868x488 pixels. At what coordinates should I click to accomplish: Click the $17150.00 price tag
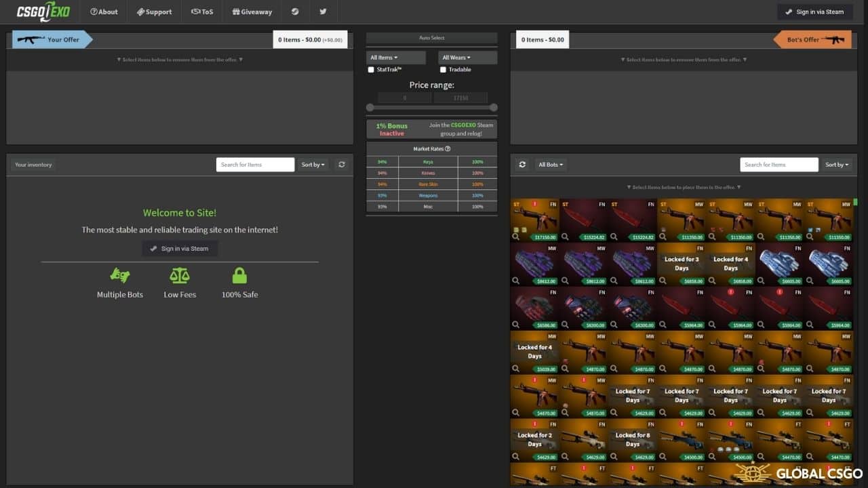545,237
